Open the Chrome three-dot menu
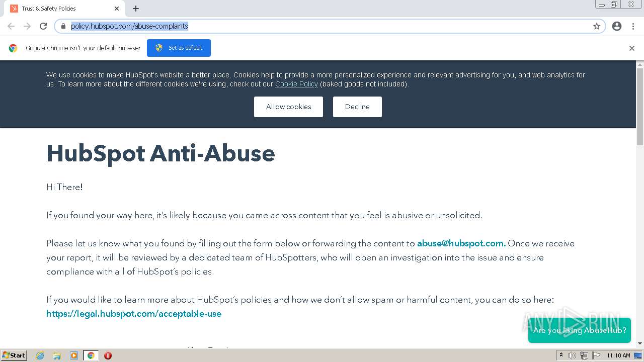 click(633, 26)
